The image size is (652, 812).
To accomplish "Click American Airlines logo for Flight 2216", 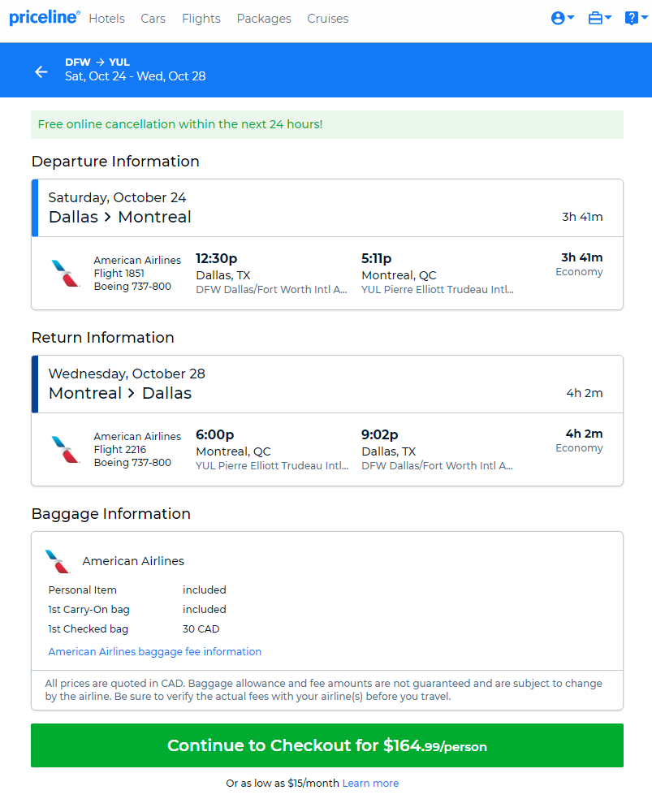I will pos(65,449).
